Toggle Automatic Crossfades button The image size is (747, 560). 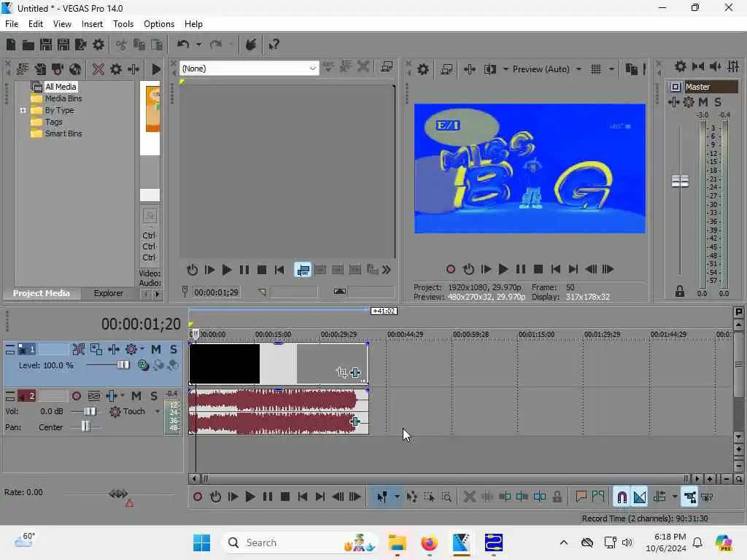pos(640,497)
